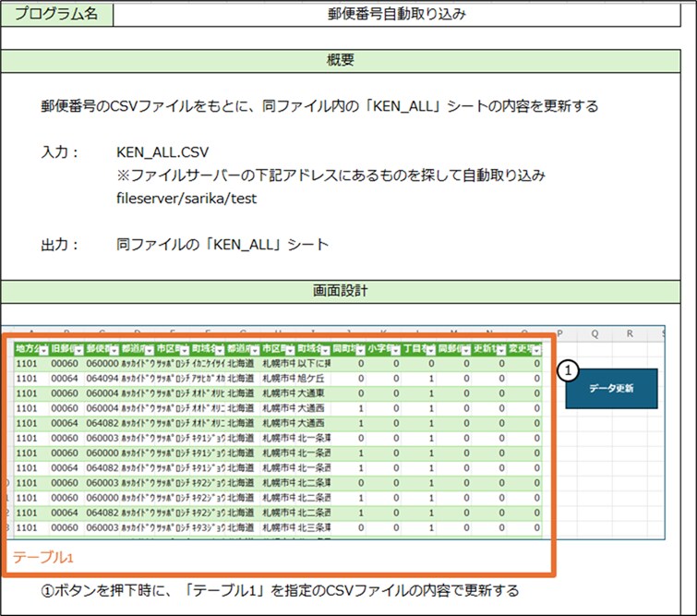The image size is (697, 616).
Task: Click the cell containing 旭ケ丘
Action: (x=313, y=379)
